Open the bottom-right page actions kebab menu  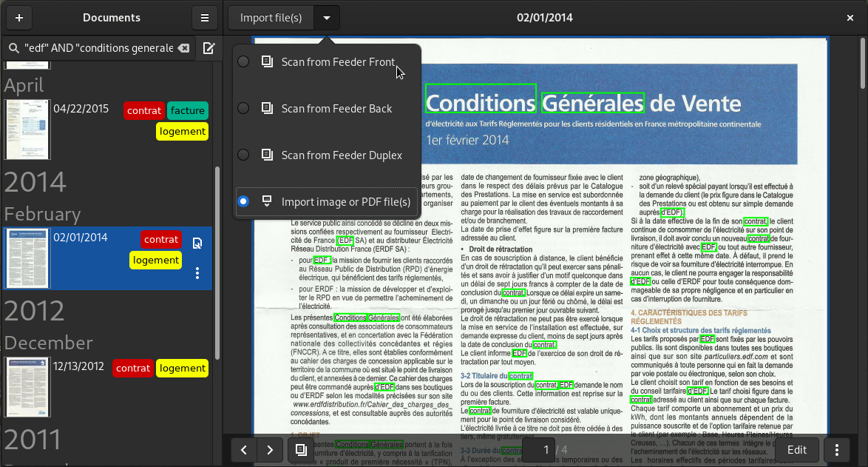click(836, 449)
